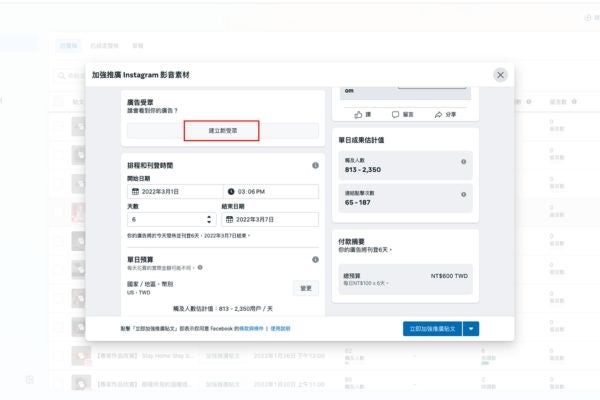Open the 條款與條件 link

[247, 328]
